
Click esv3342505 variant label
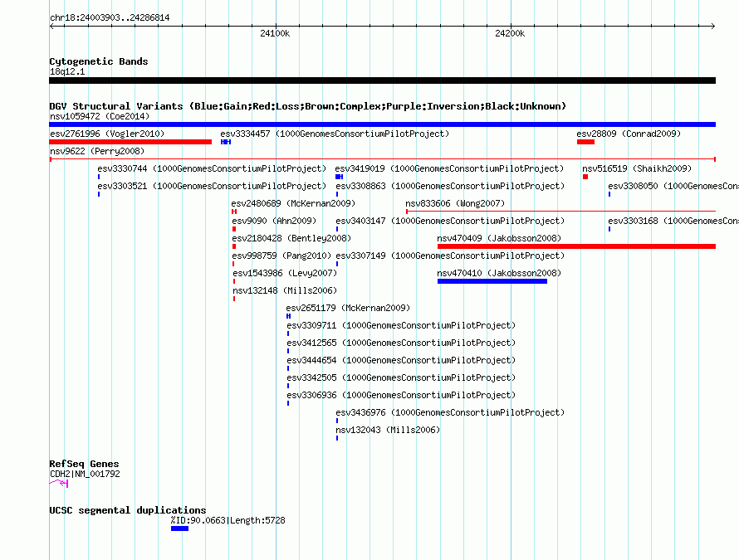tap(401, 377)
